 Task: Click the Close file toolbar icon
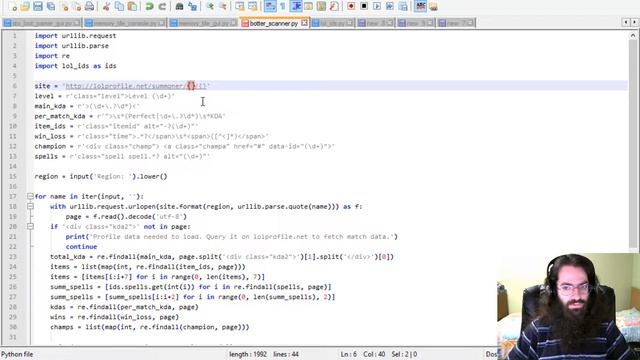64,6
